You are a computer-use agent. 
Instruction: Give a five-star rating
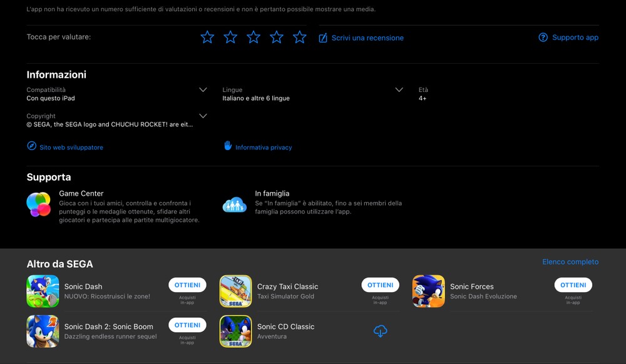[x=300, y=38]
